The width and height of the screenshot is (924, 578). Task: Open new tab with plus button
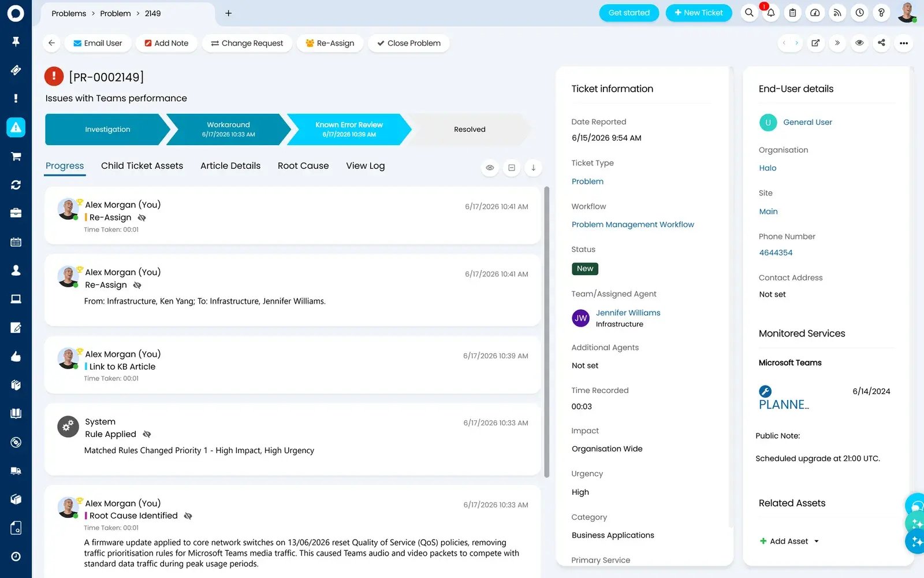coord(229,13)
